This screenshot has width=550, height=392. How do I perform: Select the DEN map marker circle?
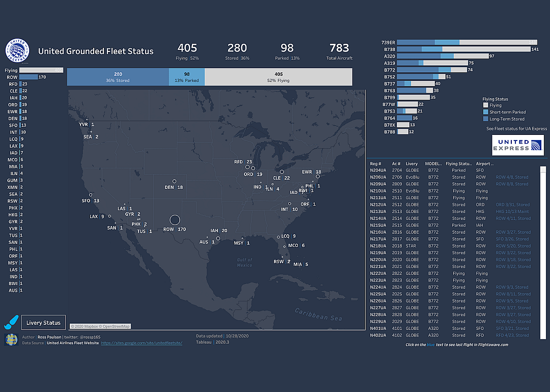click(174, 181)
